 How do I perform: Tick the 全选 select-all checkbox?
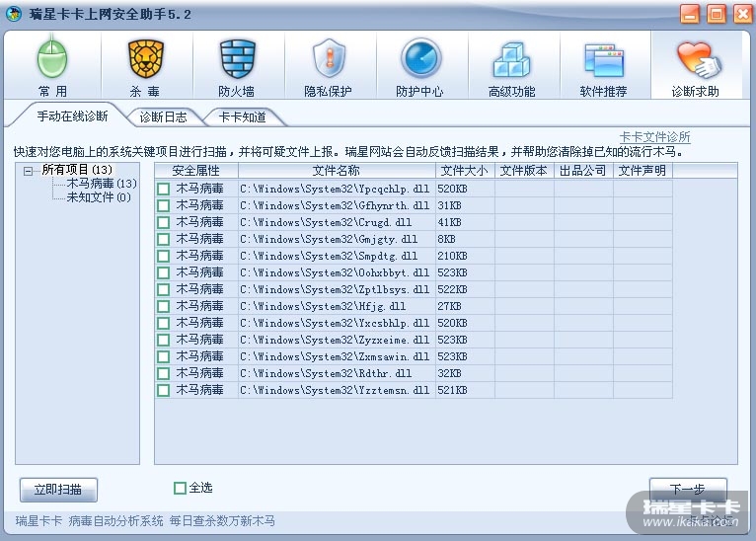(x=180, y=488)
